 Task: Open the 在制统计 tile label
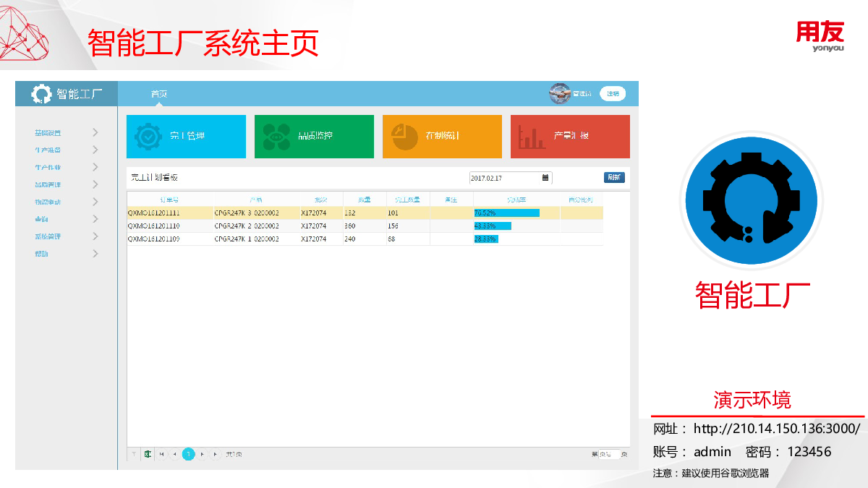443,136
